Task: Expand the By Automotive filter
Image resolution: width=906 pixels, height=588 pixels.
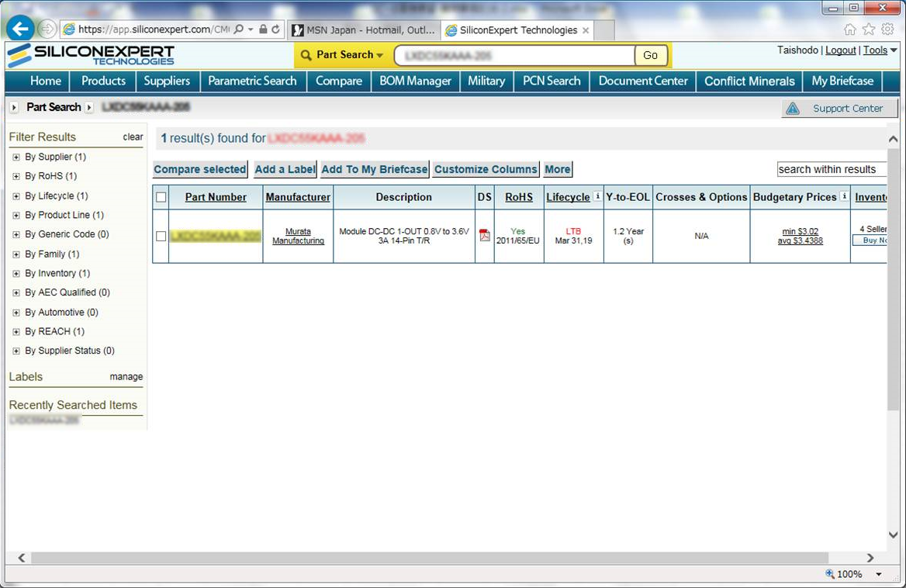Action: [x=16, y=313]
